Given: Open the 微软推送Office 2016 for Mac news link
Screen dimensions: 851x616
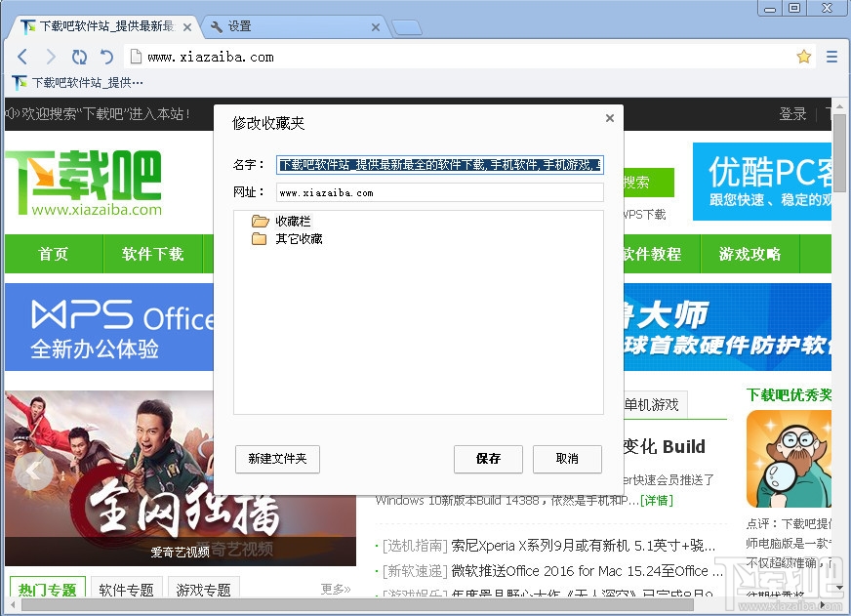Looking at the screenshot, I should 588,571.
